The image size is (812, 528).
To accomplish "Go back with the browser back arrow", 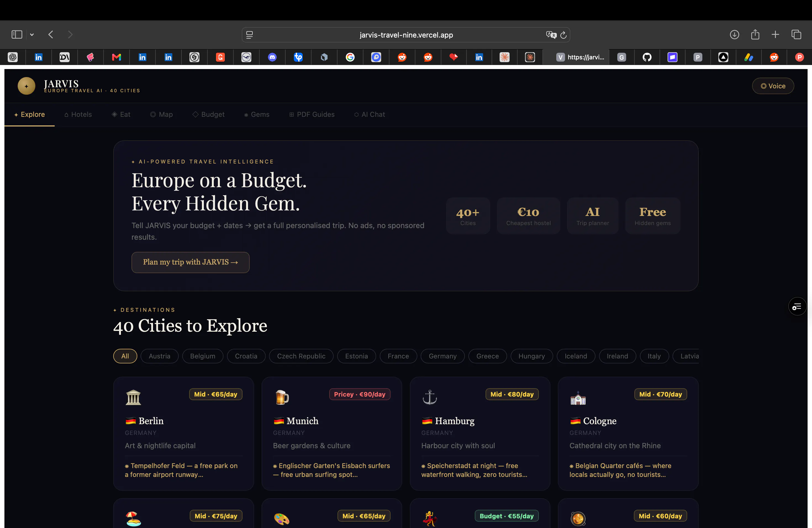I will click(x=51, y=35).
